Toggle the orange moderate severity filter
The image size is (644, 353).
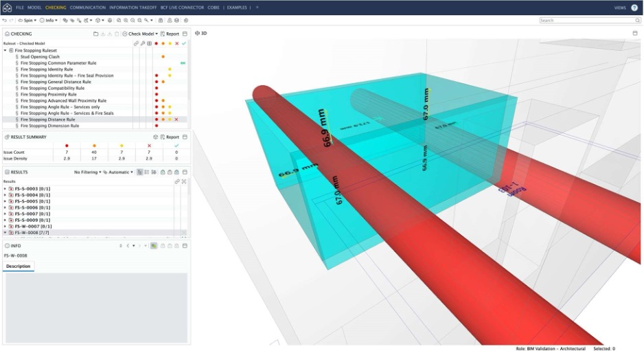(x=163, y=43)
